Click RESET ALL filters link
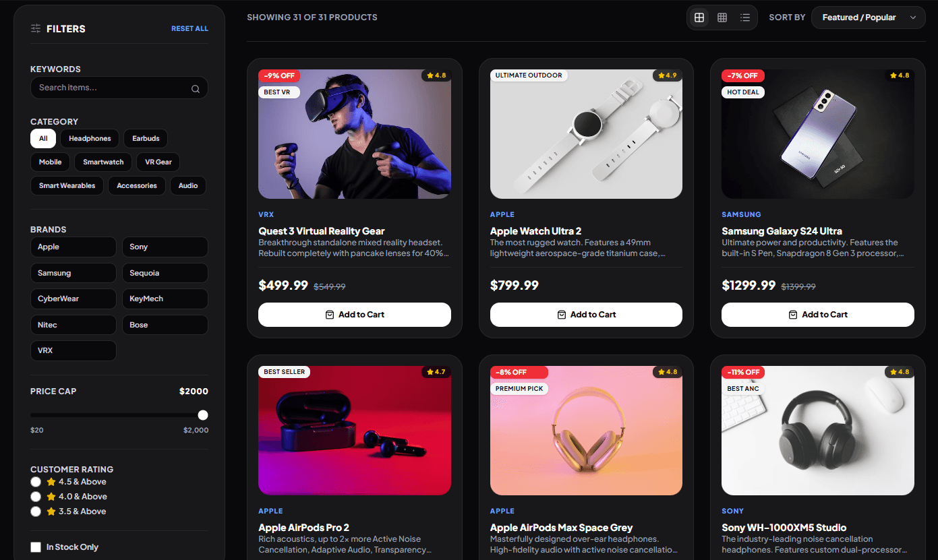The height and width of the screenshot is (560, 938). pyautogui.click(x=189, y=29)
